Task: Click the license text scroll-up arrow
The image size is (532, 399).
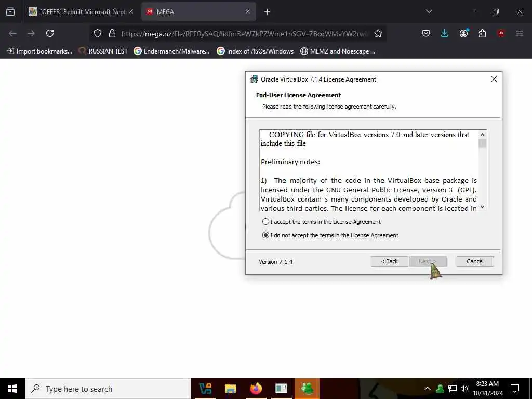Action: (482, 135)
